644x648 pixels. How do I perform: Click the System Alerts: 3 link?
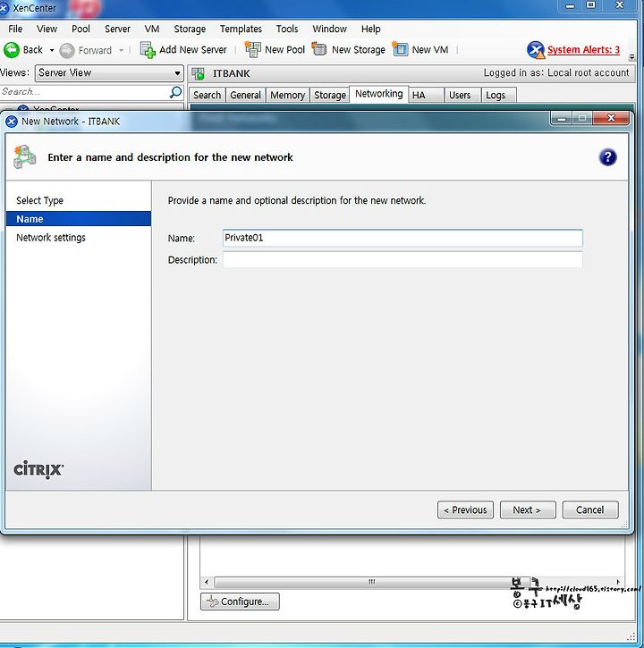[x=583, y=50]
